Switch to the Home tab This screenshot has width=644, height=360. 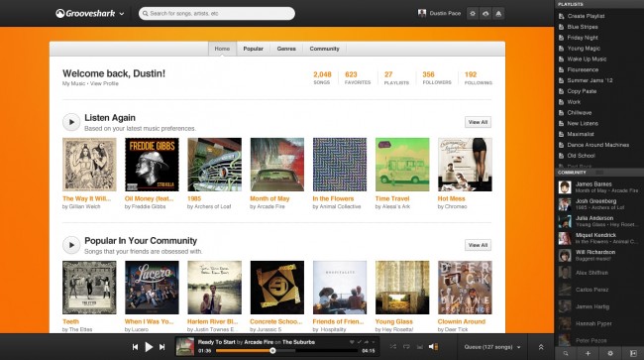(222, 49)
